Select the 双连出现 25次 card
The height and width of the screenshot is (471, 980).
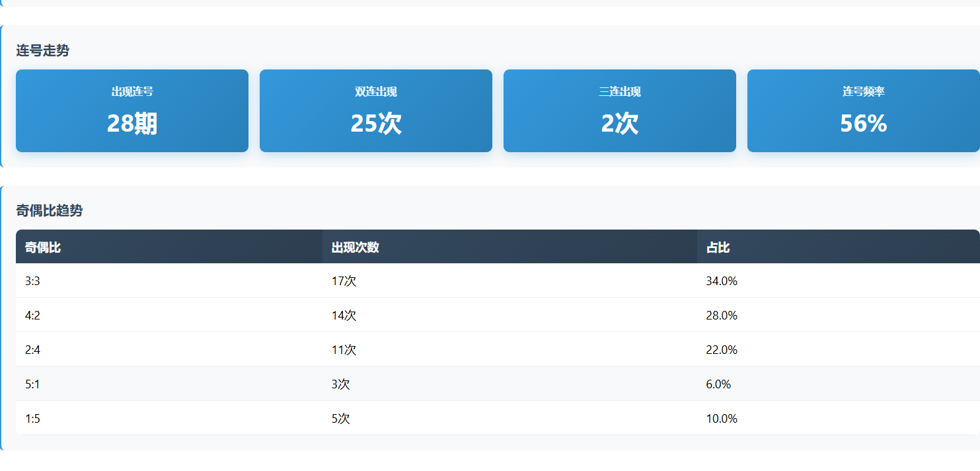click(376, 111)
